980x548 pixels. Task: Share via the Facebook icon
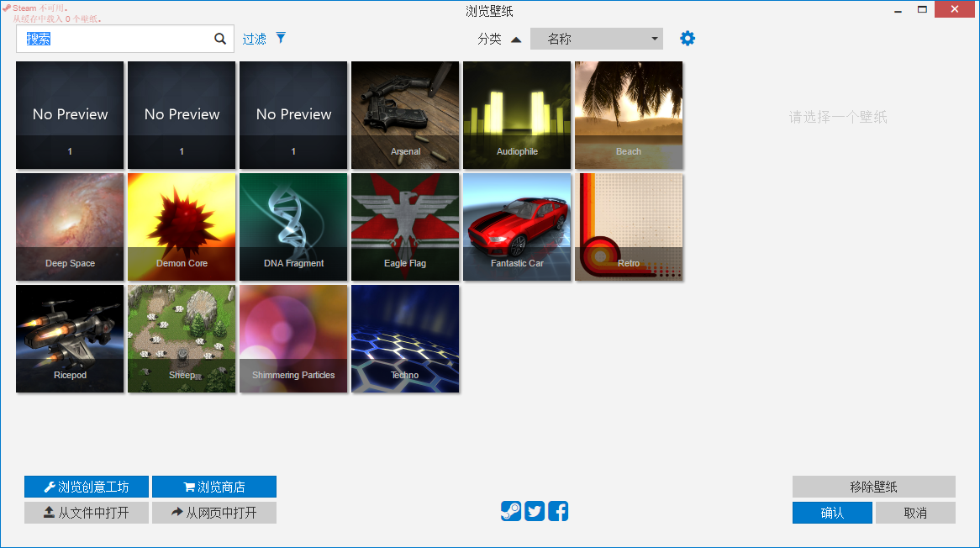[557, 510]
